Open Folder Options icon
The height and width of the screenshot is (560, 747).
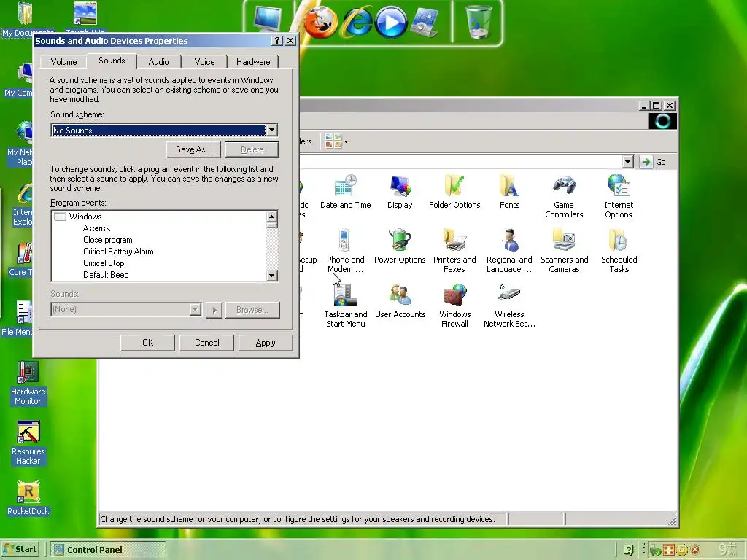(x=454, y=192)
